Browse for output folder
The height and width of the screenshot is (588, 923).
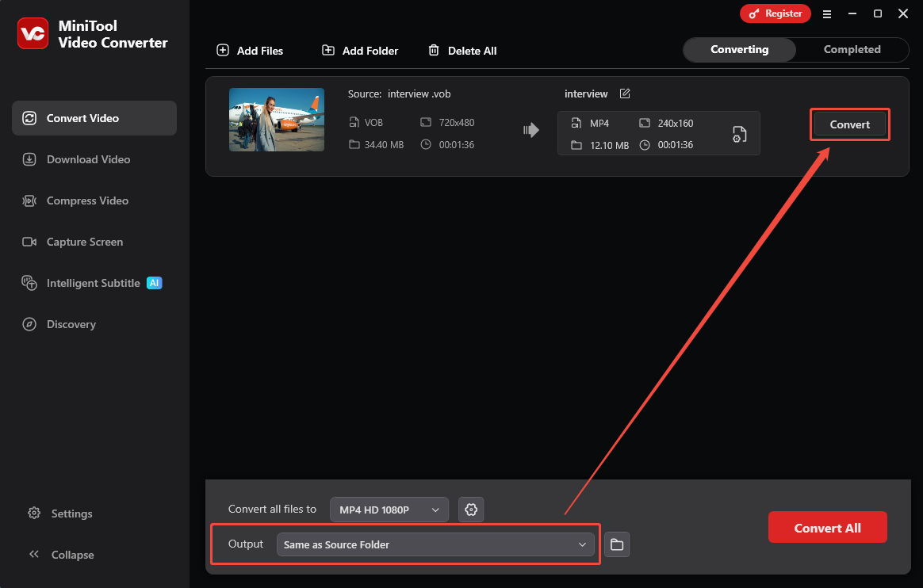(617, 544)
